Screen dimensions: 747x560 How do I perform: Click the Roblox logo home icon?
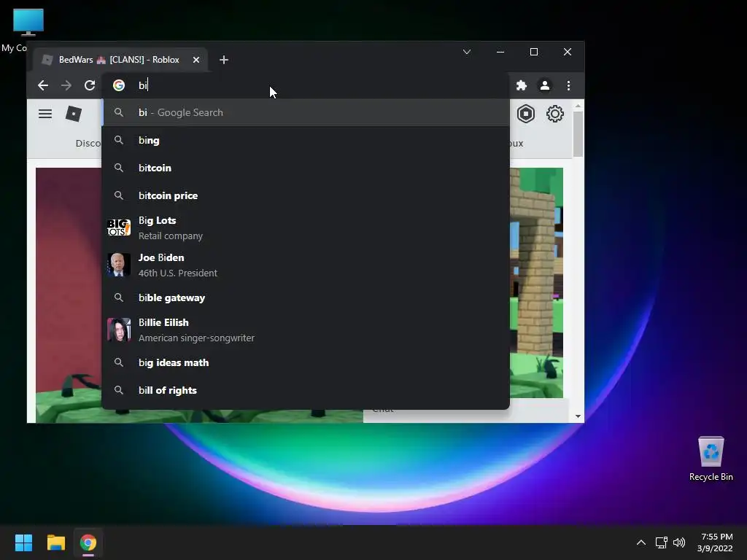point(74,114)
